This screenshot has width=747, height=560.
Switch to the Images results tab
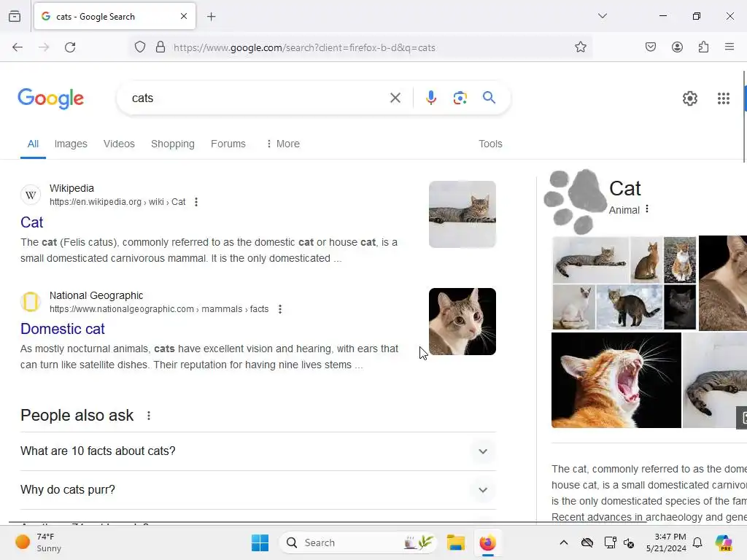pyautogui.click(x=71, y=144)
